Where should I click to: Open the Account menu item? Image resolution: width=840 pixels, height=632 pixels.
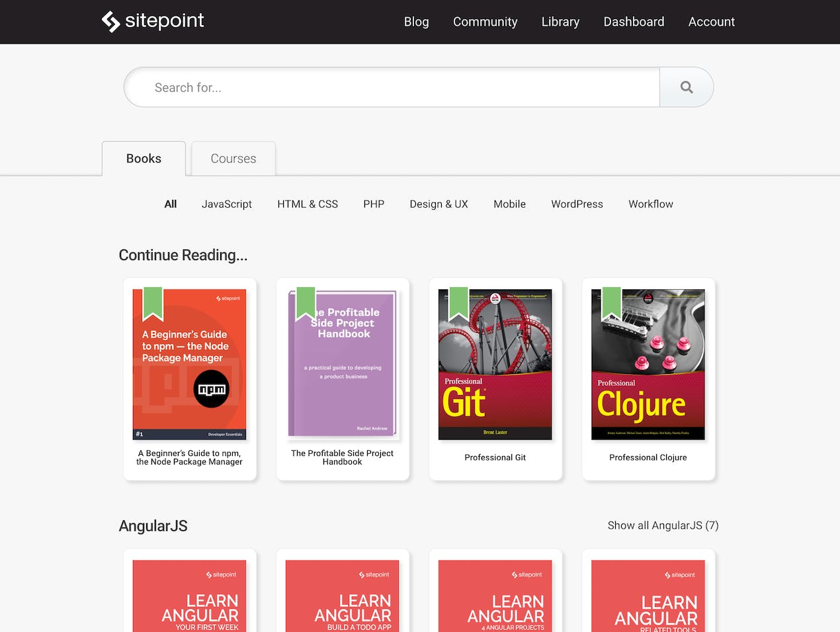click(x=712, y=22)
